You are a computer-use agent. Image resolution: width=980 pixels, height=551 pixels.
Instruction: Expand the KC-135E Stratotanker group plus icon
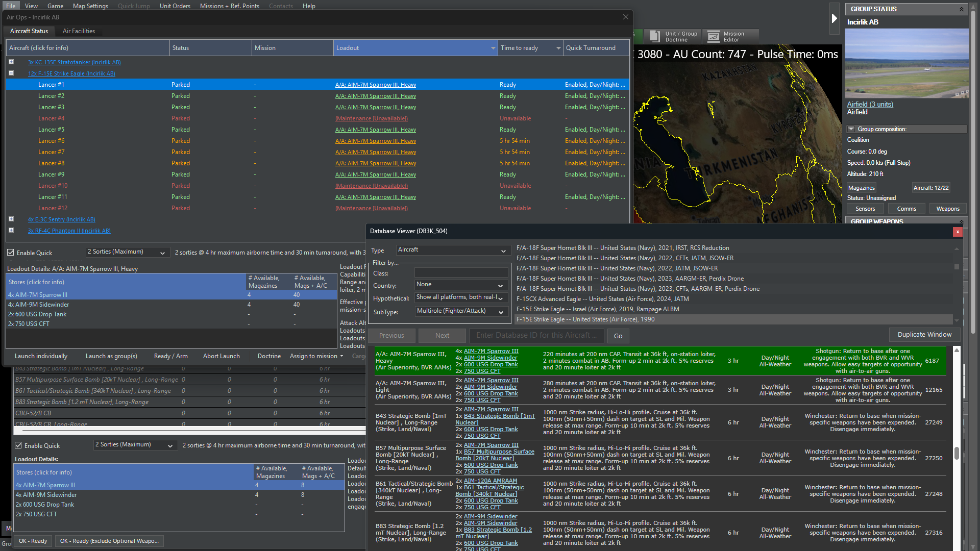[11, 62]
